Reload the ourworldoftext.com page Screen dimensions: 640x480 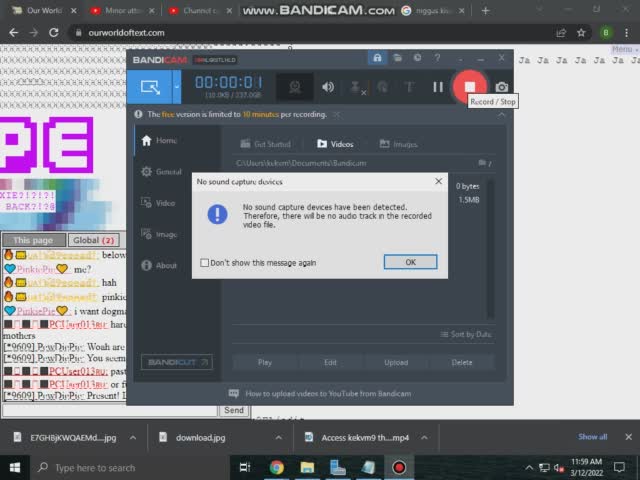coord(53,33)
